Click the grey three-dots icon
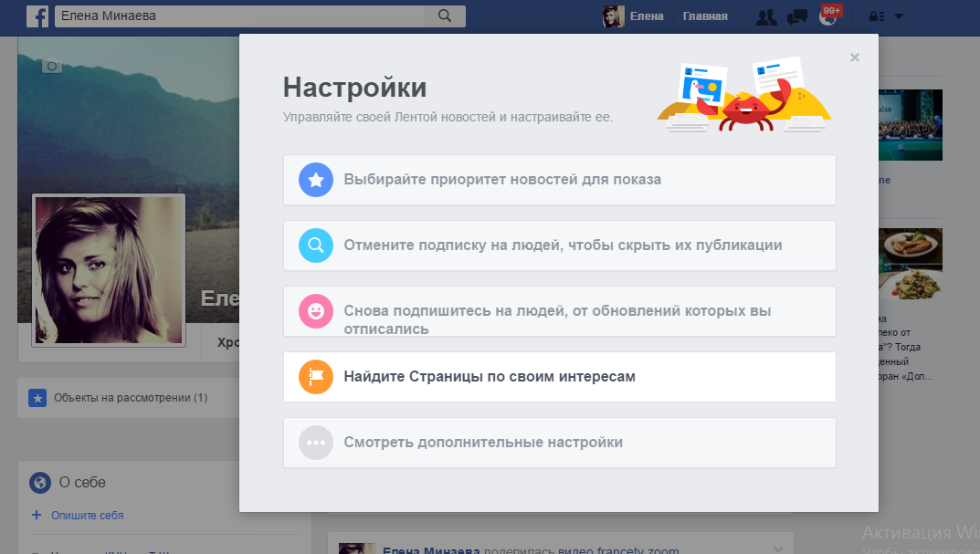The width and height of the screenshot is (980, 554). [316, 443]
